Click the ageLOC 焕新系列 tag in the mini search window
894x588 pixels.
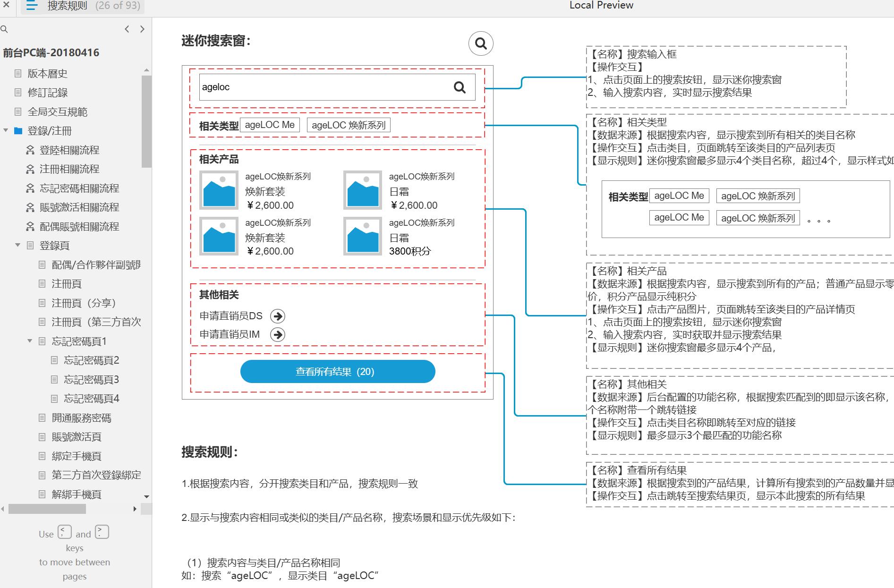(x=349, y=125)
